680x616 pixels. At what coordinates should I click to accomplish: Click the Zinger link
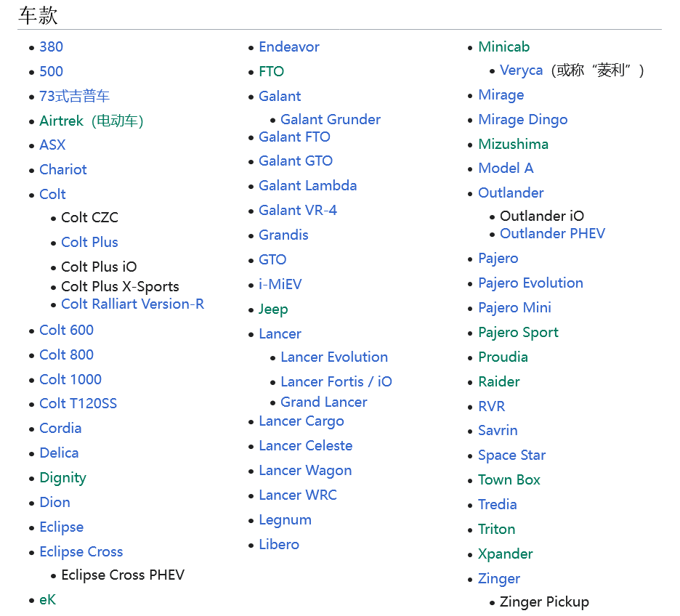point(499,579)
